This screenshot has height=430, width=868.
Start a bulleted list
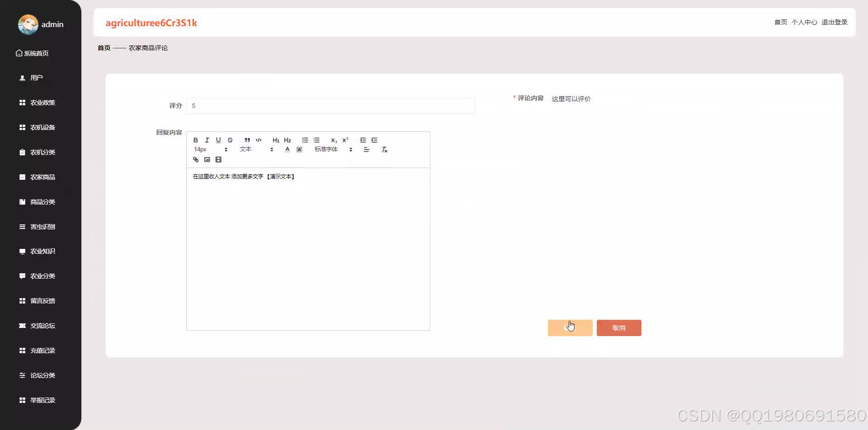coord(316,140)
